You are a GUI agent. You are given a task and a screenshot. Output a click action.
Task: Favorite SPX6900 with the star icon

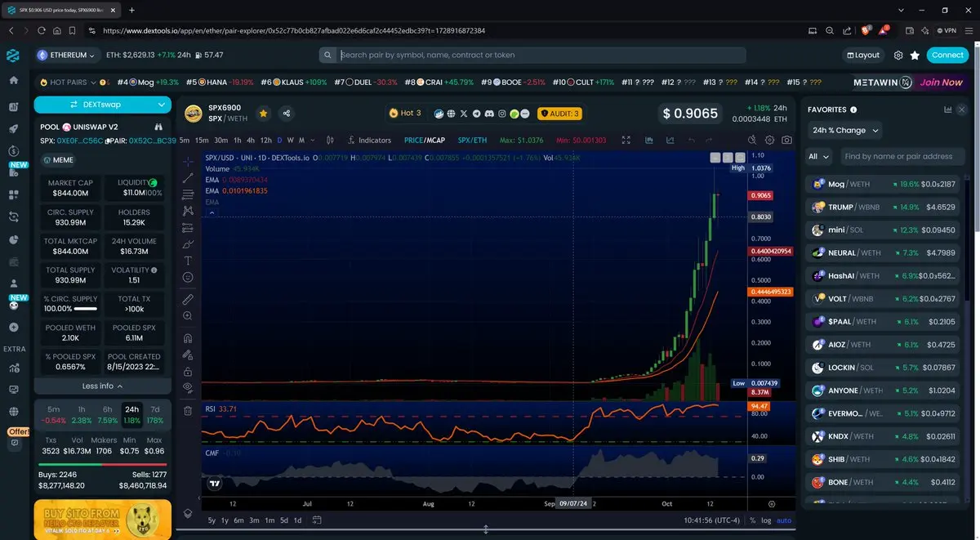tap(263, 114)
